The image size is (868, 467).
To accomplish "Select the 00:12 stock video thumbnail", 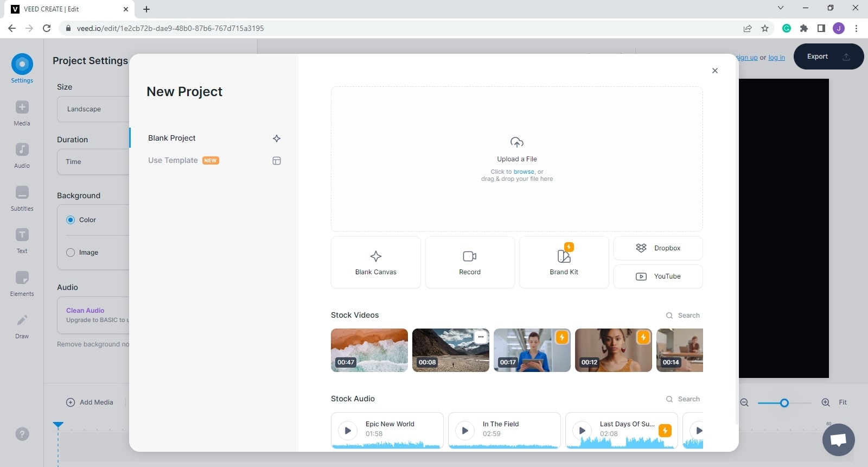I will pyautogui.click(x=614, y=350).
